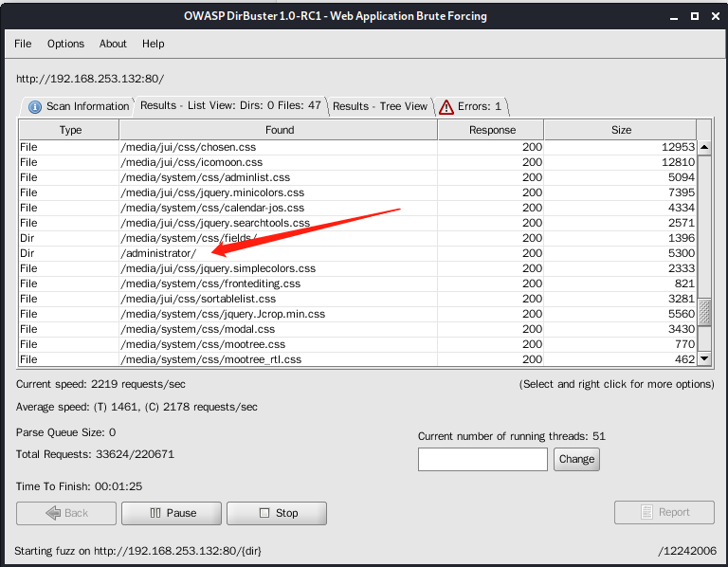Select Results List View tab
The height and width of the screenshot is (567, 728).
click(230, 105)
